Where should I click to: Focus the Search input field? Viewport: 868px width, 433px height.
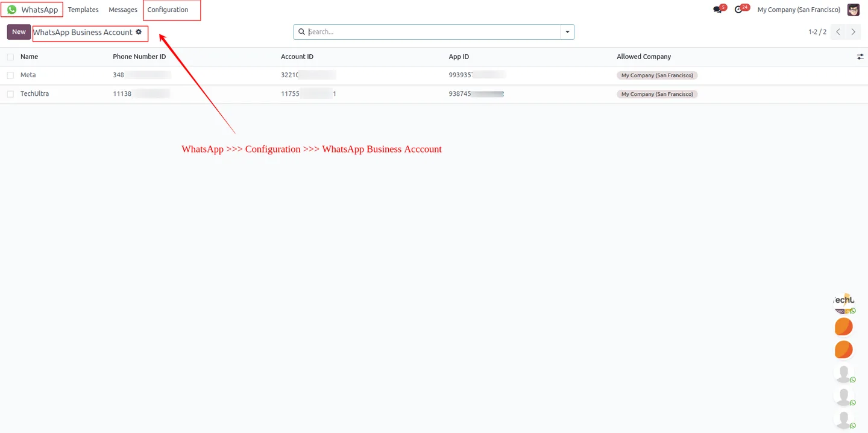(x=434, y=32)
